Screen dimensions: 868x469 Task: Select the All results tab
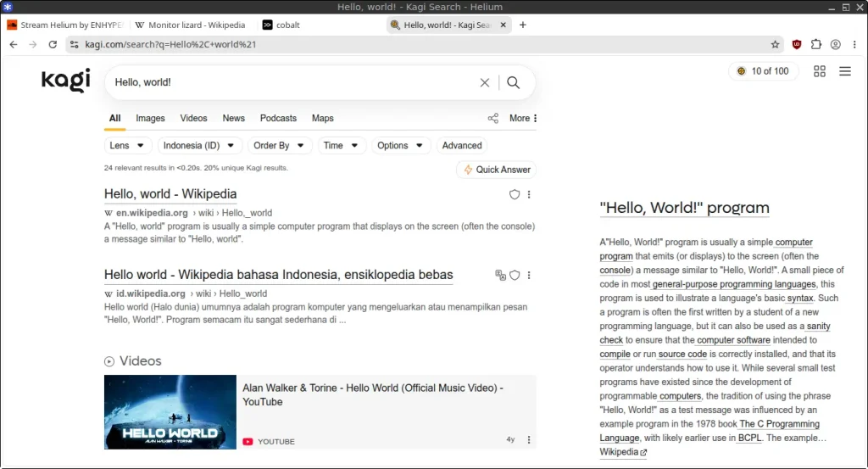[114, 118]
